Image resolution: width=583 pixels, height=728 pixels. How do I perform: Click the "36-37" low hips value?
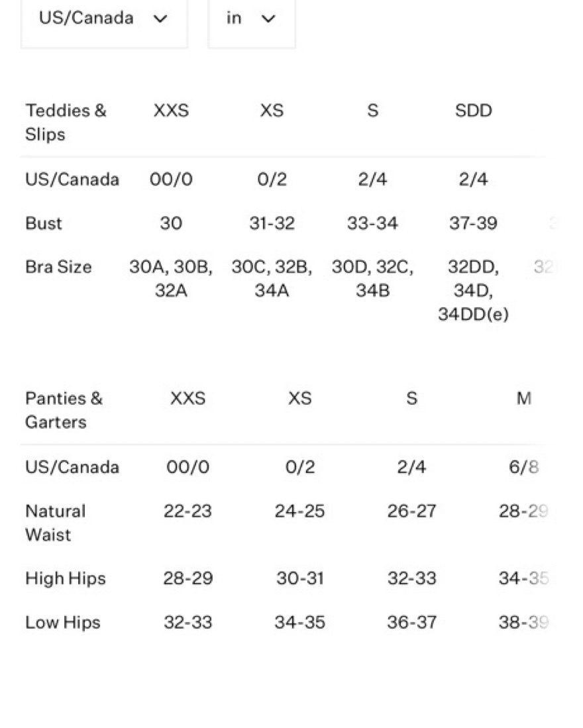[x=411, y=623]
